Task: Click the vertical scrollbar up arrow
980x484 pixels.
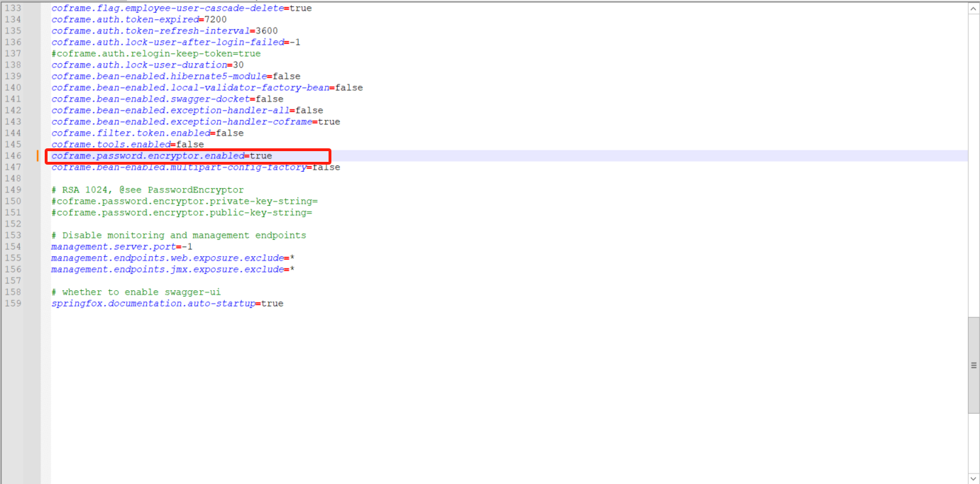Action: 973,8
